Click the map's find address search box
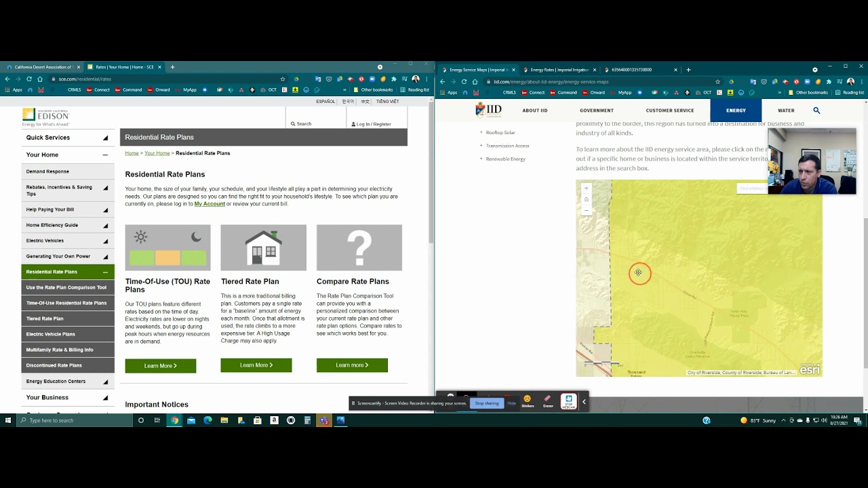The width and height of the screenshot is (868, 488). point(752,188)
